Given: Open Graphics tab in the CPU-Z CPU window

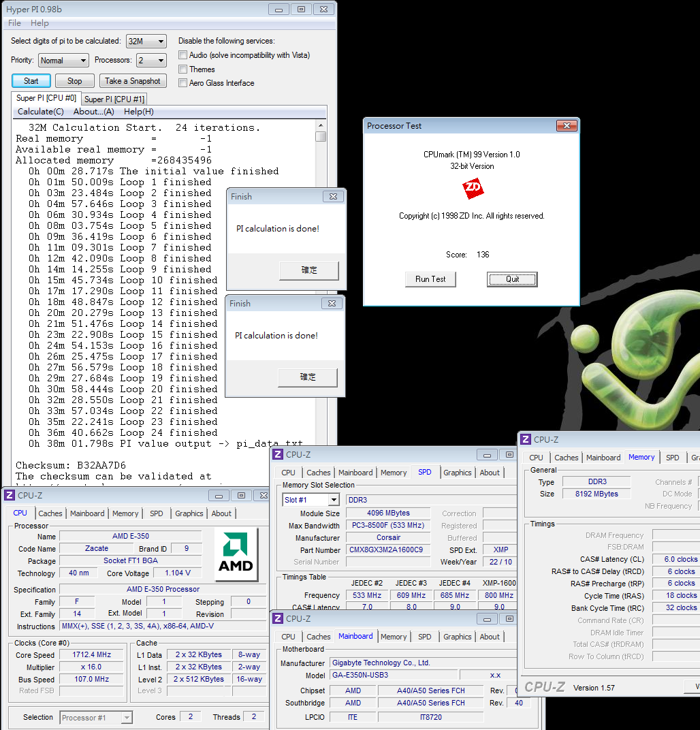Looking at the screenshot, I should [x=189, y=513].
